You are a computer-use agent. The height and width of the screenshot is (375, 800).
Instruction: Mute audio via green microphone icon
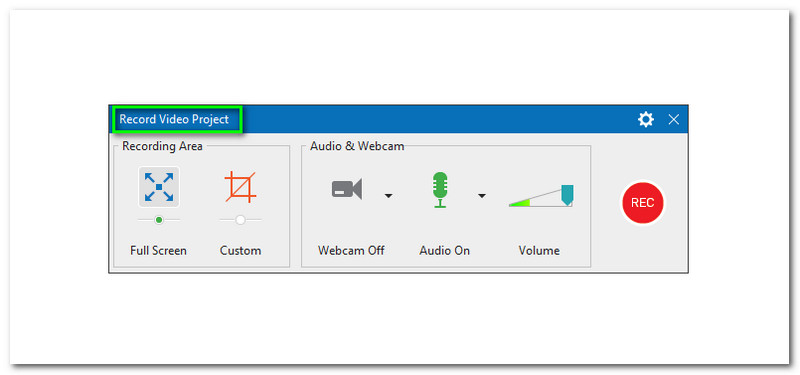pos(440,189)
